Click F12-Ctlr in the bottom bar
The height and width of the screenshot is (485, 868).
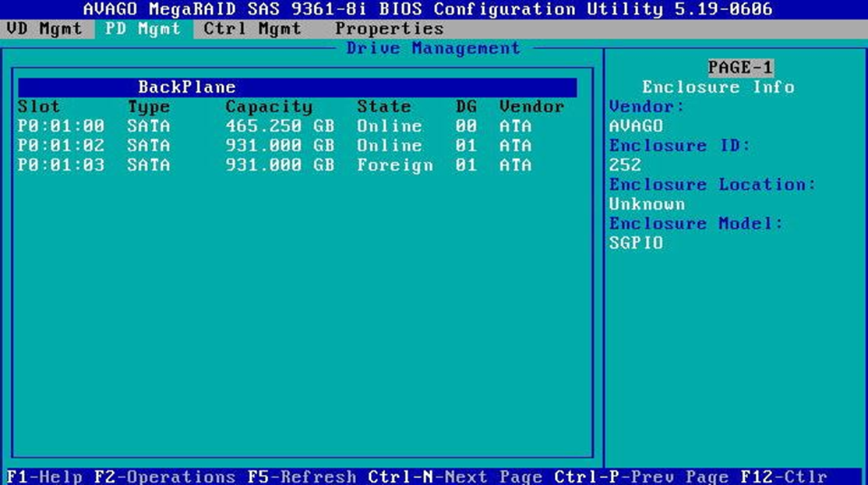[x=784, y=476]
